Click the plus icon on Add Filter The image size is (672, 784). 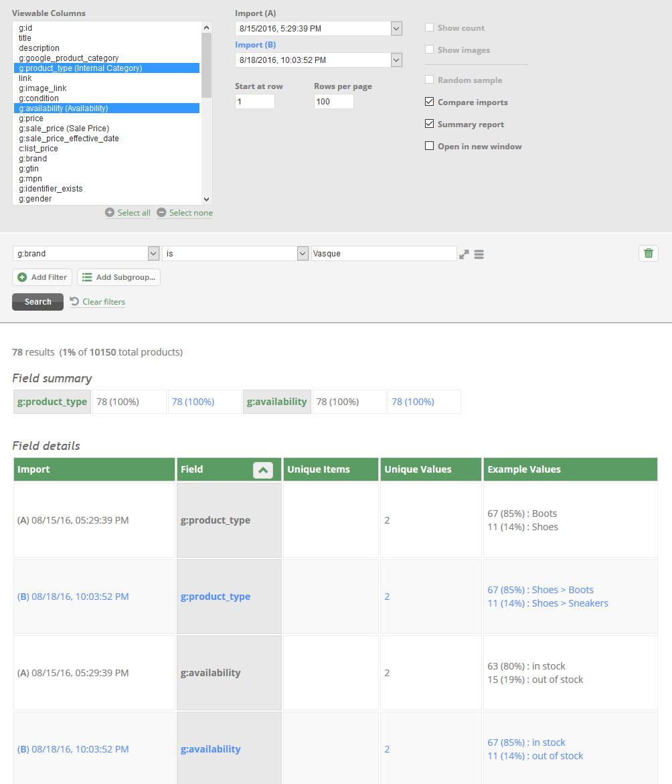pyautogui.click(x=22, y=277)
